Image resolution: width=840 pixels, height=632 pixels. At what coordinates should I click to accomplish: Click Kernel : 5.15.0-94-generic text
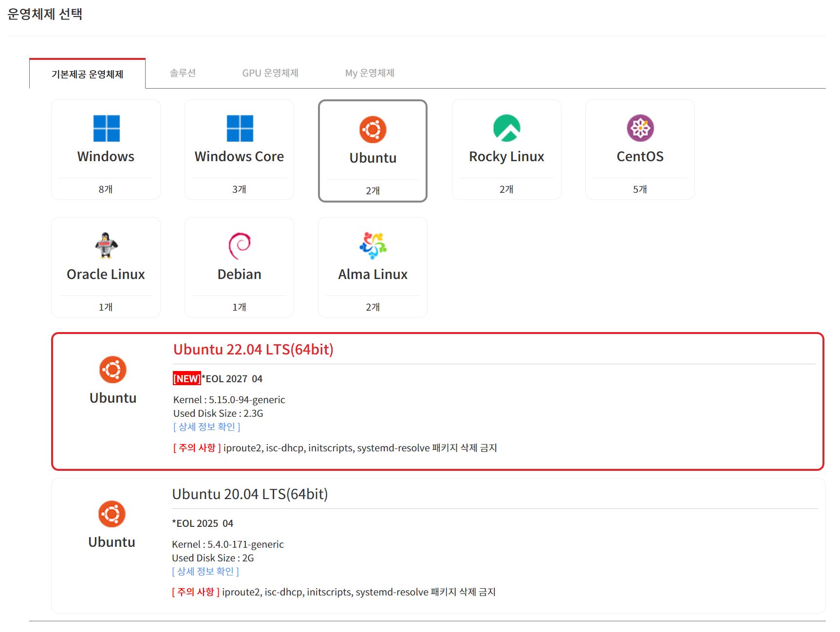click(229, 400)
